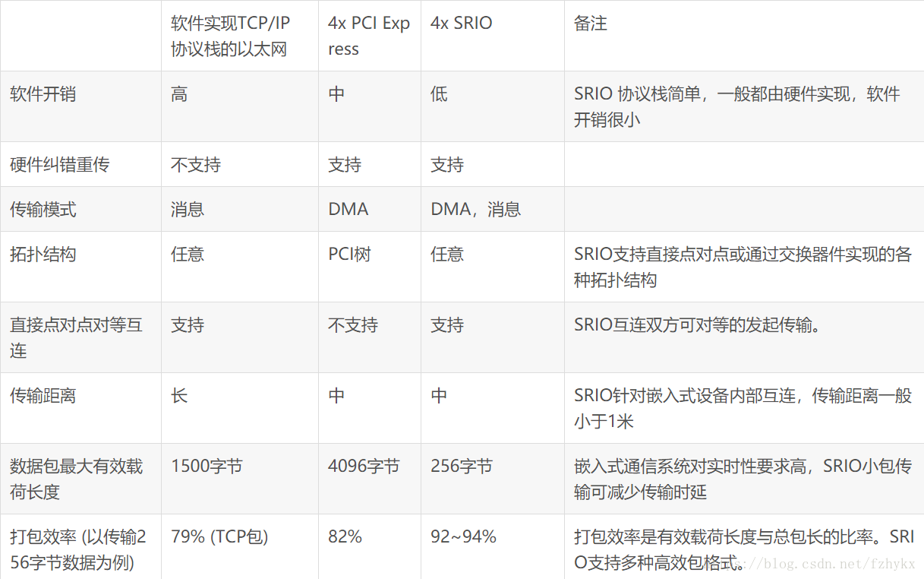Click the 1500字节 cell
The image size is (924, 579).
click(x=207, y=467)
